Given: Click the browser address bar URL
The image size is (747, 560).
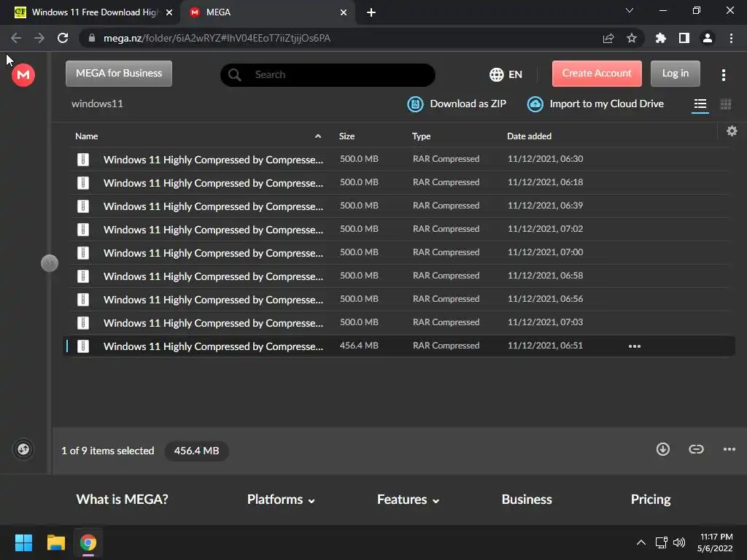Looking at the screenshot, I should click(x=217, y=38).
